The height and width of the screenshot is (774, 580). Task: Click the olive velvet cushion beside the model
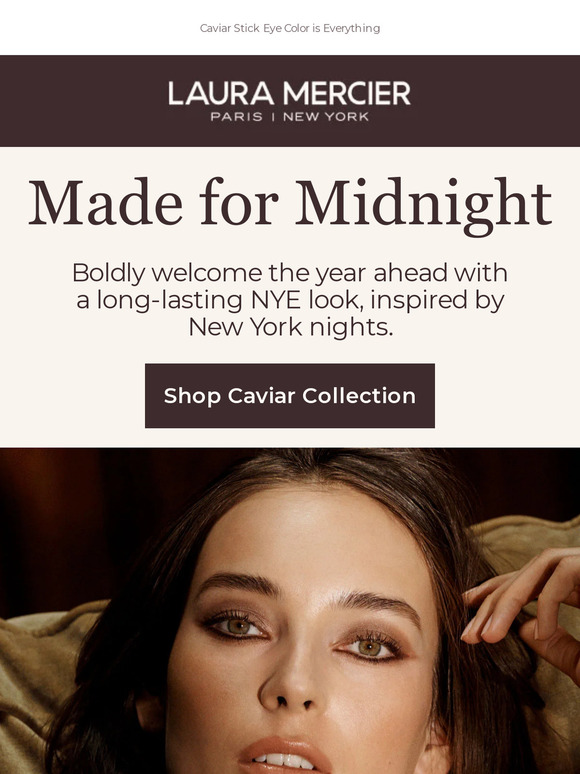pos(37,691)
